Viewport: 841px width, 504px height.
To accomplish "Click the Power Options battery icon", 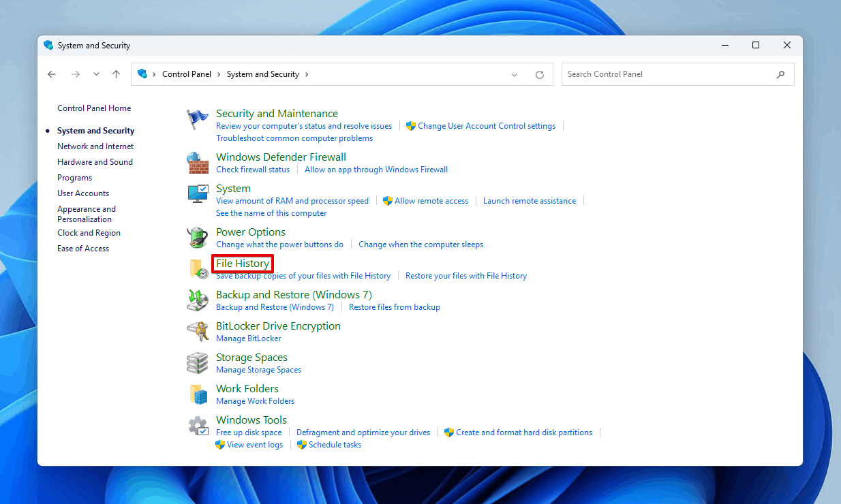I will 198,238.
